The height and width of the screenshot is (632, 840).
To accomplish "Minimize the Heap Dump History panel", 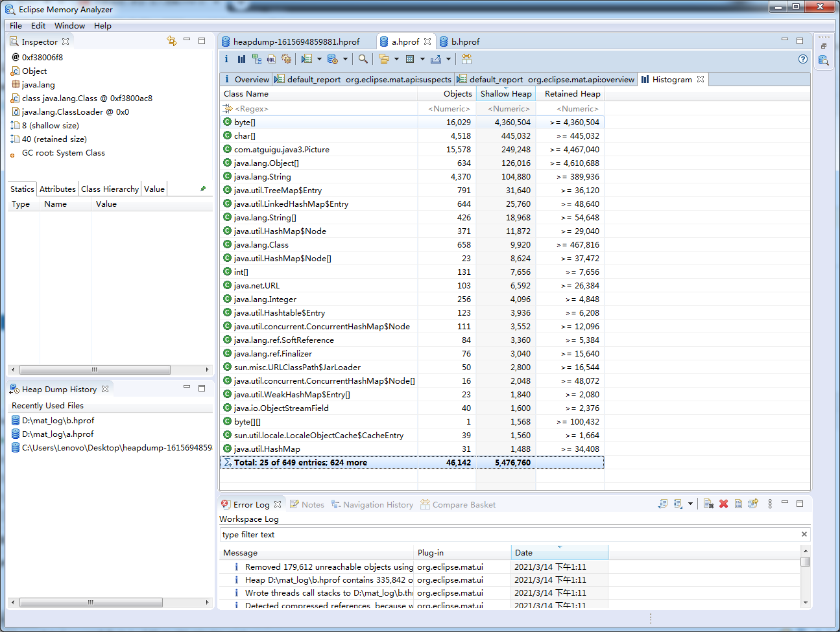I will pos(186,388).
